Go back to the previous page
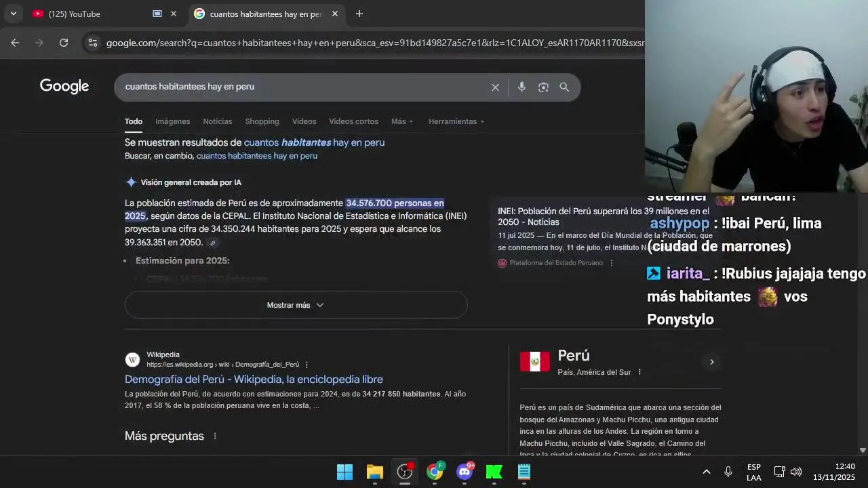This screenshot has height=488, width=868. click(15, 43)
